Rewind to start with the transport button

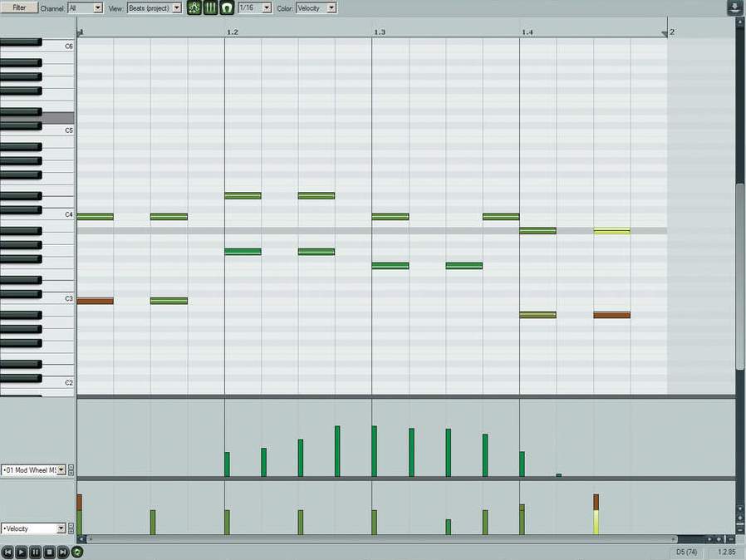(x=7, y=553)
